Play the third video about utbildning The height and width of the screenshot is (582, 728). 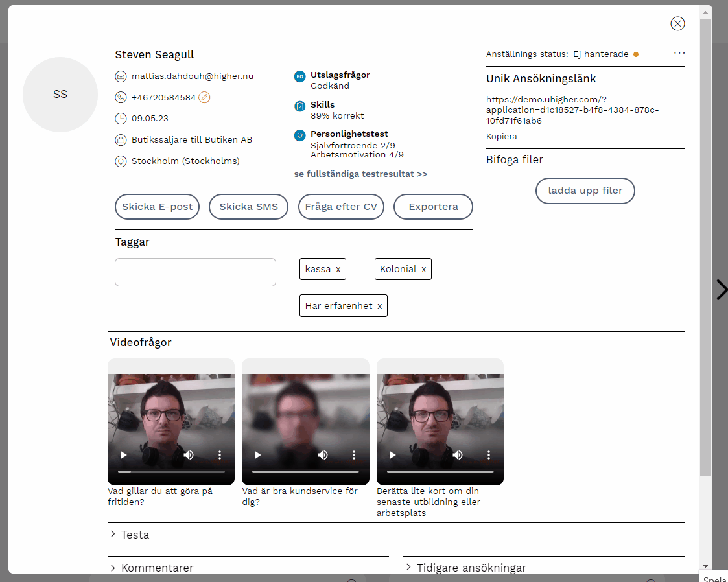(x=393, y=455)
